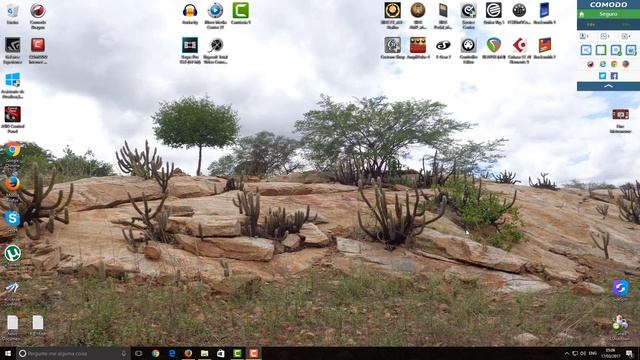This screenshot has width=640, height=360.
Task: Open the Action Center notifications icon
Action: click(629, 353)
